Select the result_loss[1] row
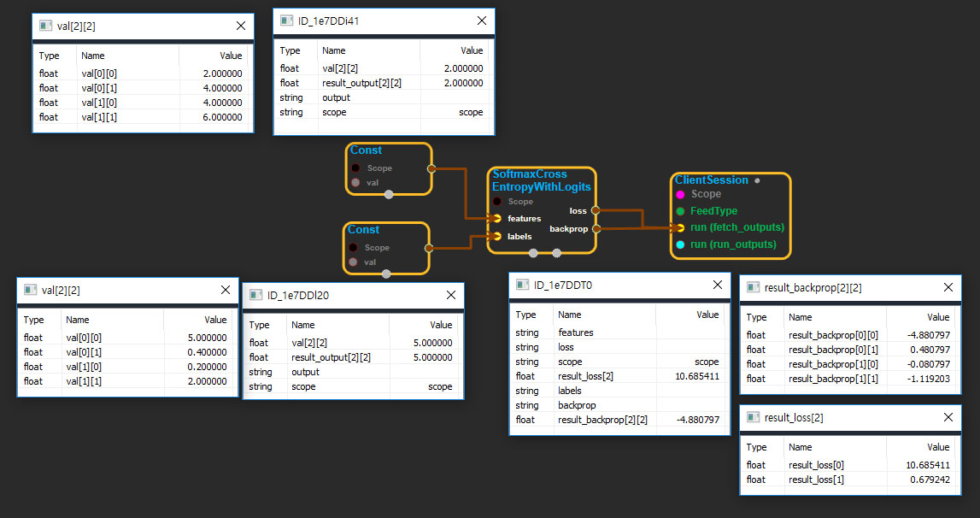The height and width of the screenshot is (518, 980). tap(849, 480)
